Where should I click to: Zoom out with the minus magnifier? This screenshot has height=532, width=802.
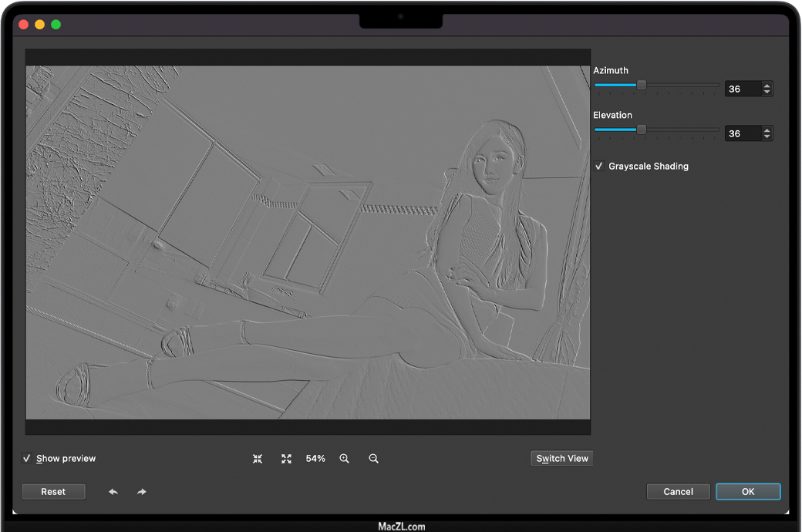point(373,459)
